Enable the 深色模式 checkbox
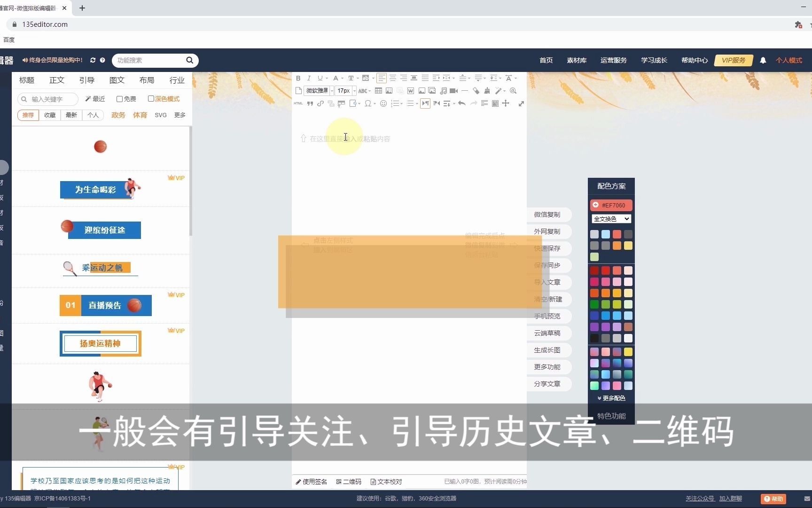The image size is (812, 508). click(x=151, y=99)
